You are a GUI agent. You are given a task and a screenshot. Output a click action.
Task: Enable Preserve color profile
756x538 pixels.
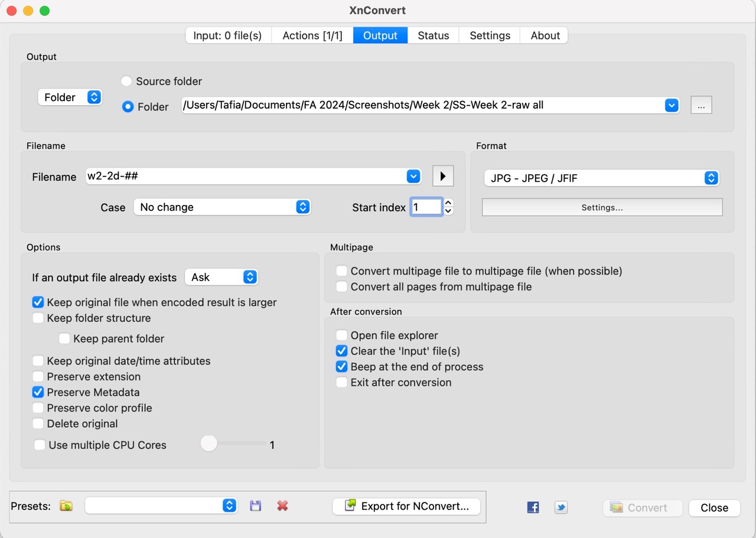pyautogui.click(x=38, y=407)
